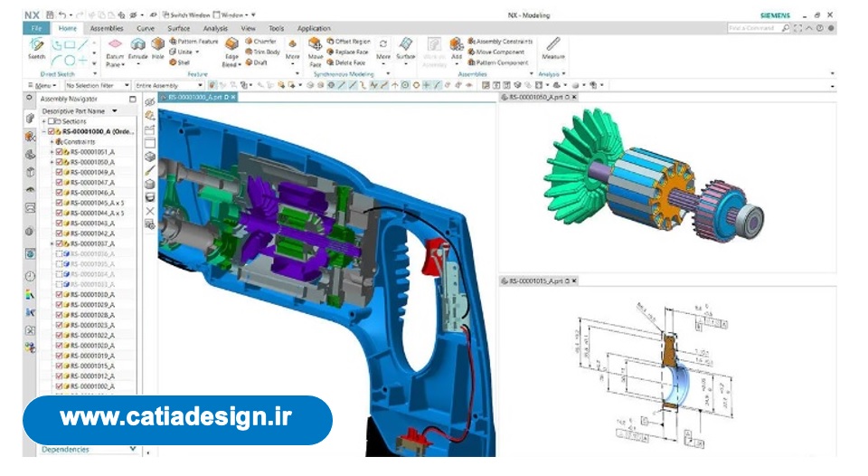
Task: Select the Measure tool icon
Action: point(552,45)
